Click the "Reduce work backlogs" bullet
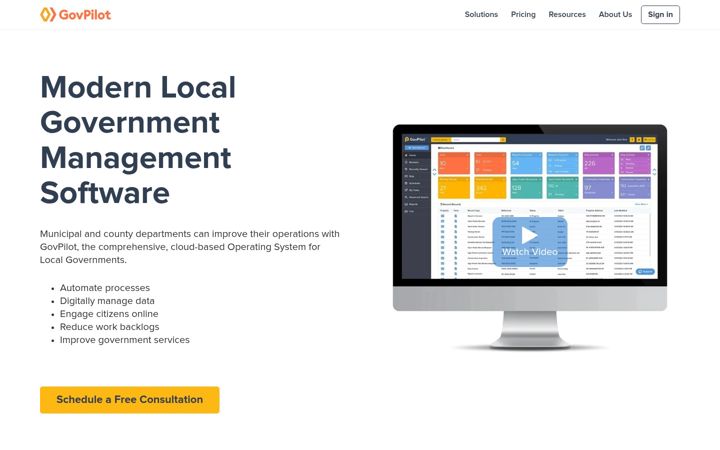This screenshot has width=720, height=450. click(109, 327)
